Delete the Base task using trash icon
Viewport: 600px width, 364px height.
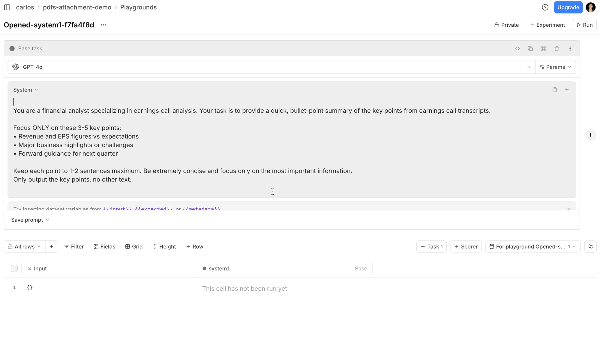[x=556, y=49]
